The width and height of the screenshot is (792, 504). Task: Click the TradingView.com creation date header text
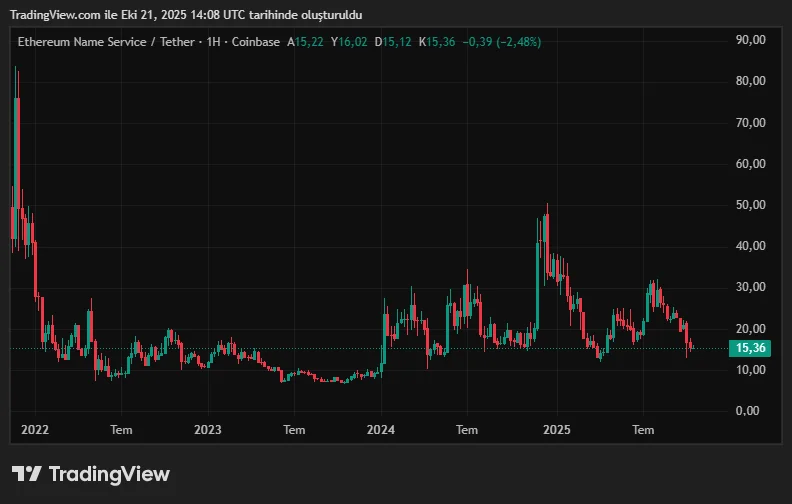point(187,14)
